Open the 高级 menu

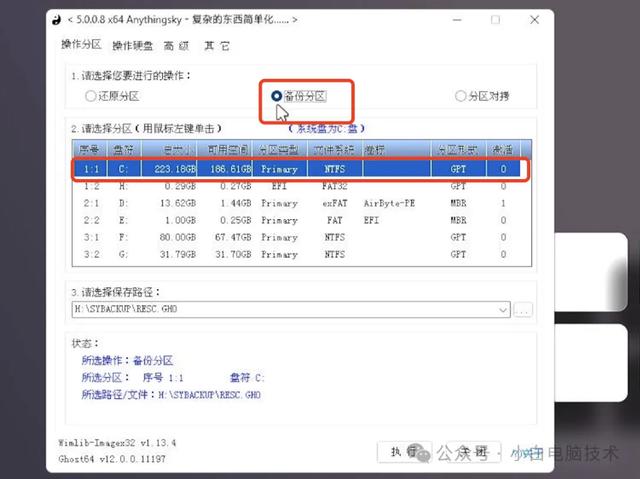(176, 46)
